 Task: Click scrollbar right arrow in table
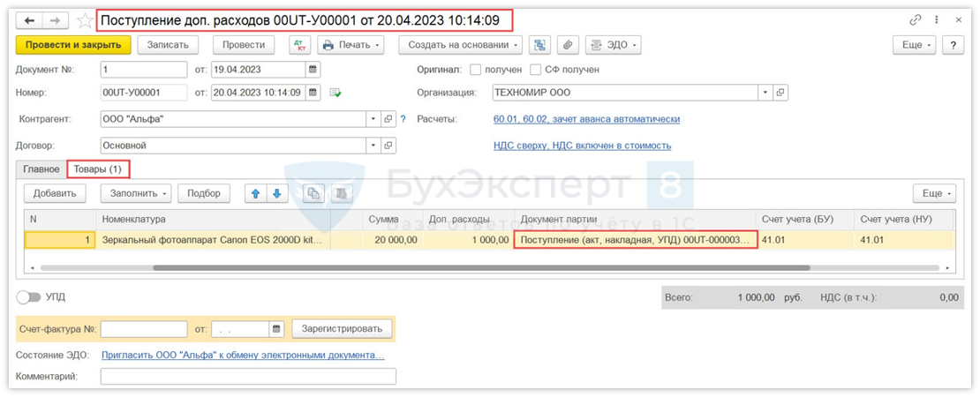pyautogui.click(x=949, y=268)
